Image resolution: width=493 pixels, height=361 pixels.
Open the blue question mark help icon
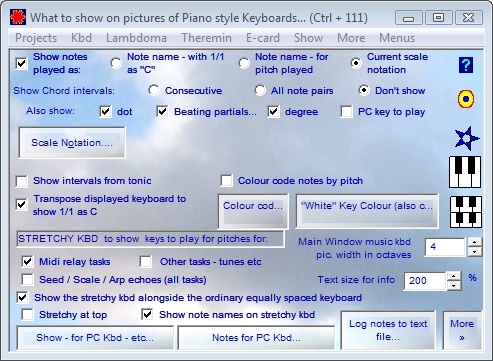click(466, 65)
